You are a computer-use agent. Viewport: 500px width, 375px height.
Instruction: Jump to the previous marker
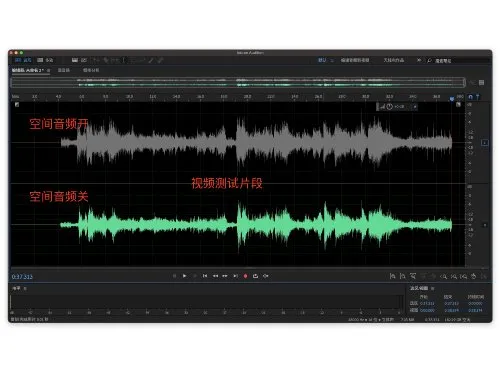coord(205,276)
